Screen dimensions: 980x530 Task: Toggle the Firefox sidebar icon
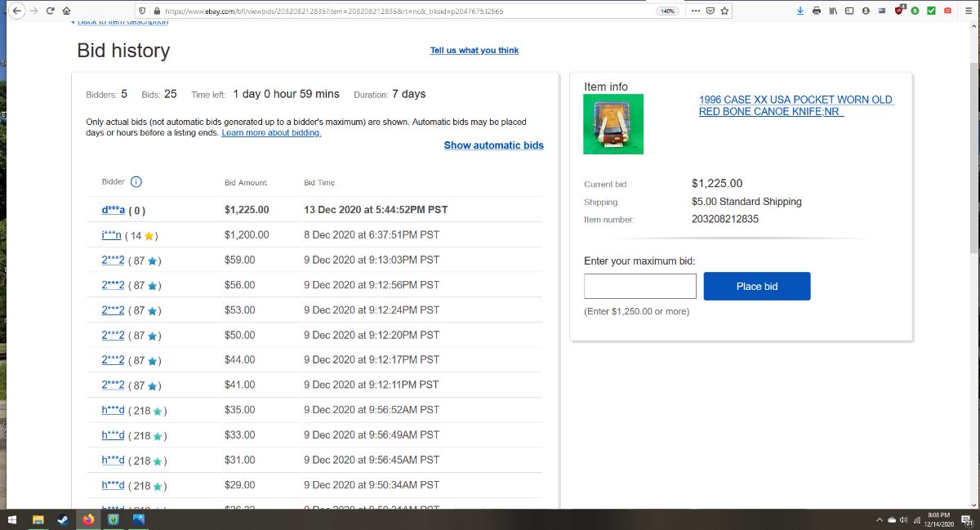pyautogui.click(x=849, y=11)
